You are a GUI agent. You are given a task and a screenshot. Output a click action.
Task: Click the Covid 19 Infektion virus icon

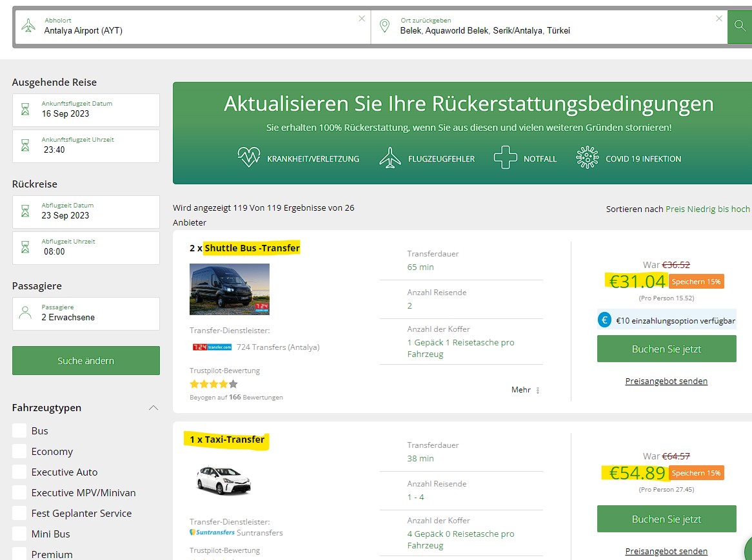point(587,158)
